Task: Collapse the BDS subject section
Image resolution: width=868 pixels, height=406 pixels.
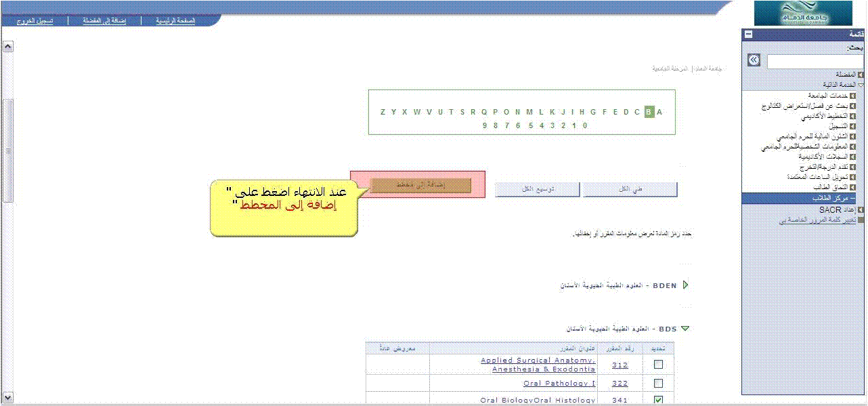Action: [x=685, y=329]
